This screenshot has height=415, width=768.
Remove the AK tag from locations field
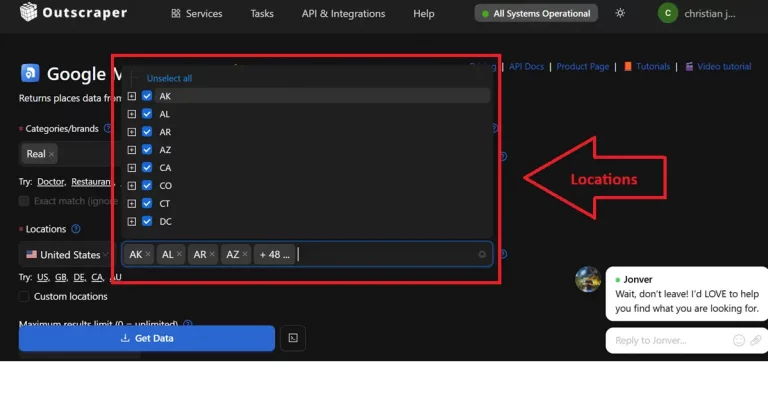[x=148, y=255]
